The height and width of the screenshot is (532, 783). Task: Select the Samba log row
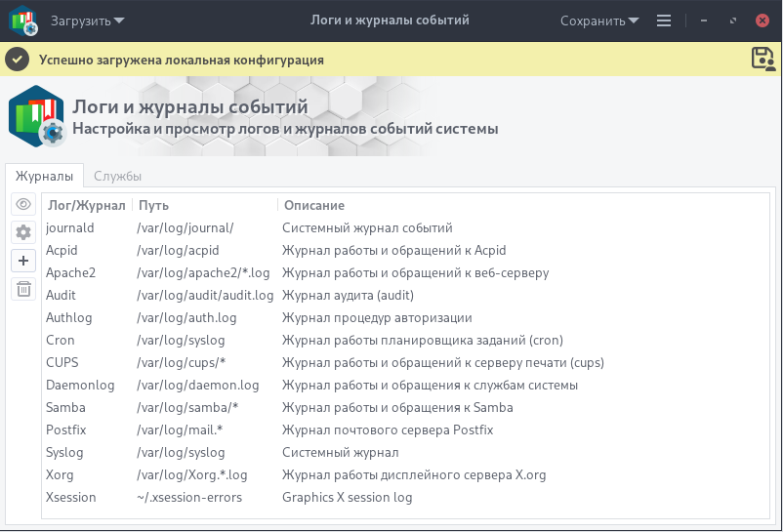405,407
